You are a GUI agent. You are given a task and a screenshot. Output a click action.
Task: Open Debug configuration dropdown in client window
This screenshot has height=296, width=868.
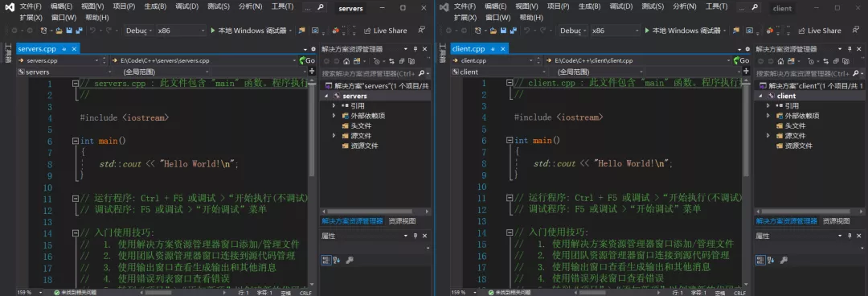[x=573, y=31]
